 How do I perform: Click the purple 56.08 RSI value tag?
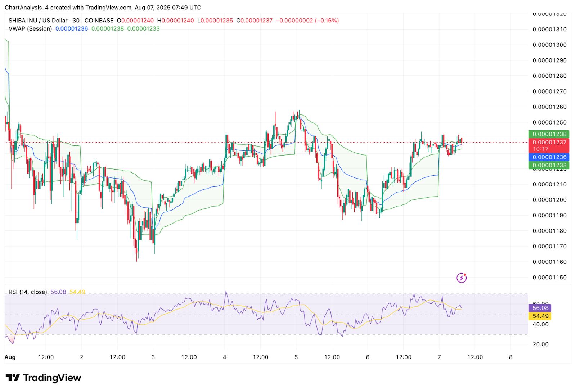point(540,308)
